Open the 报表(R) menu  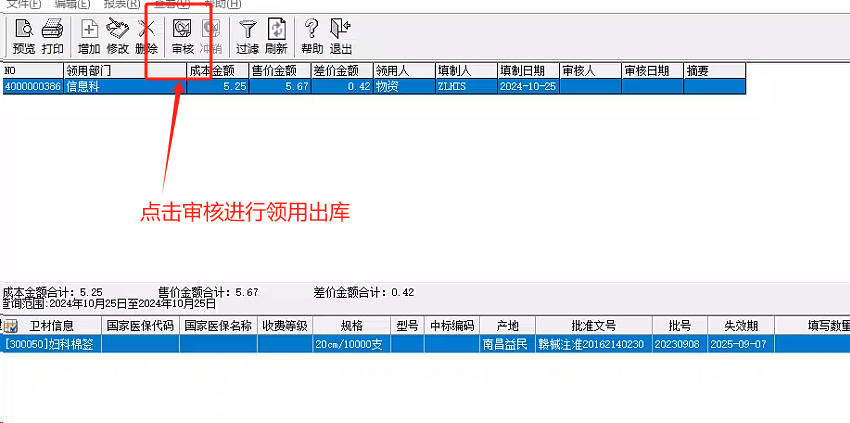point(122,4)
